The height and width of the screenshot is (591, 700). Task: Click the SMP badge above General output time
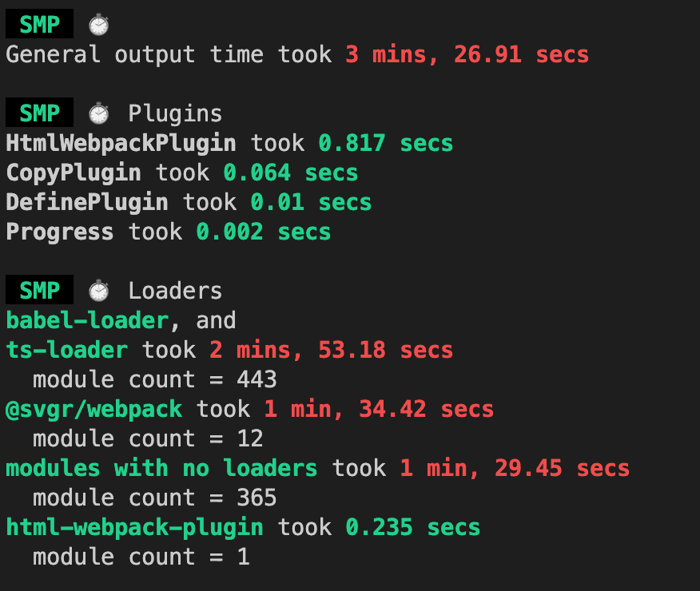[x=39, y=26]
